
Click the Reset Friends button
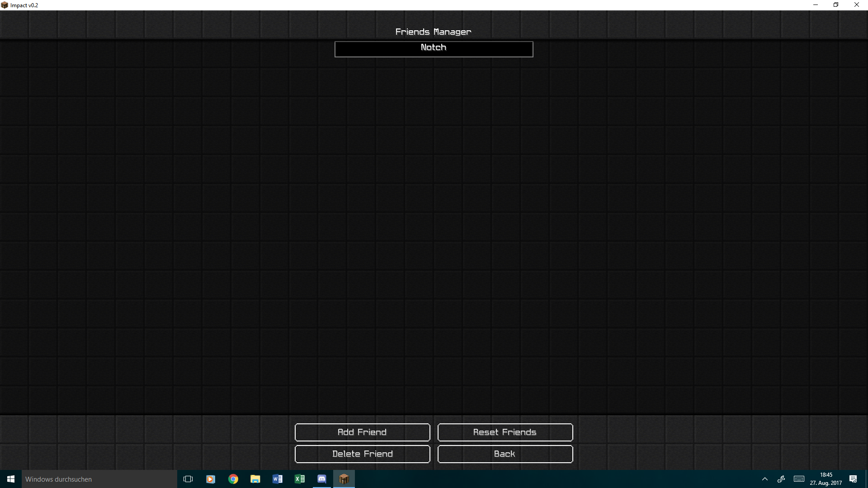point(505,432)
